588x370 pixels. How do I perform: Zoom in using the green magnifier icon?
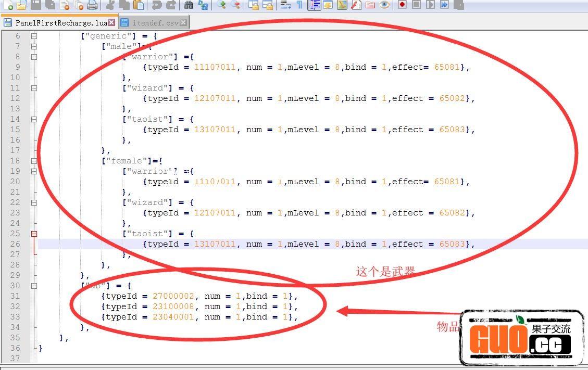(222, 5)
